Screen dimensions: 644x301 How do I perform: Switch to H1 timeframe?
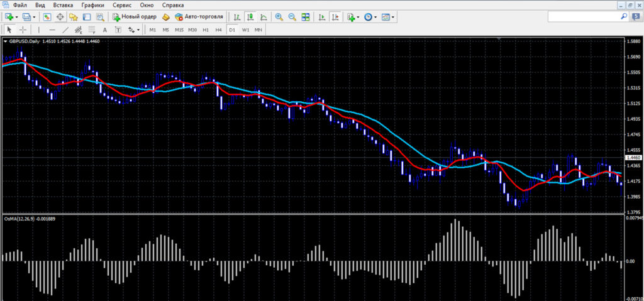(206, 30)
